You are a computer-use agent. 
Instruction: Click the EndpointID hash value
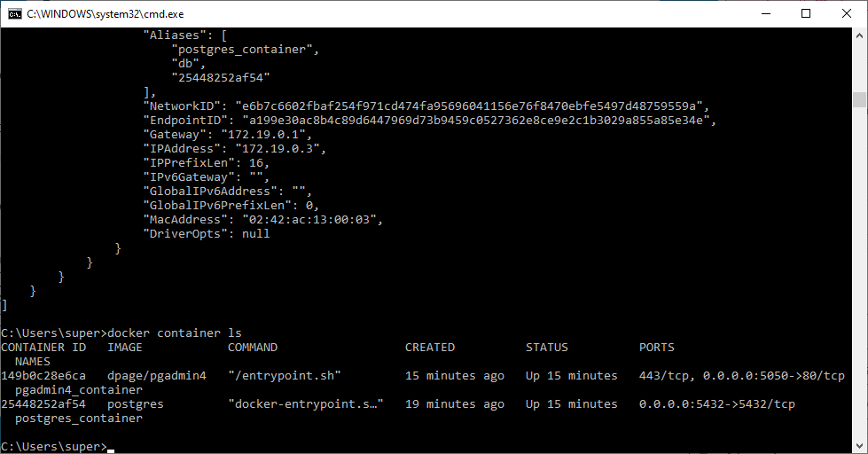473,121
